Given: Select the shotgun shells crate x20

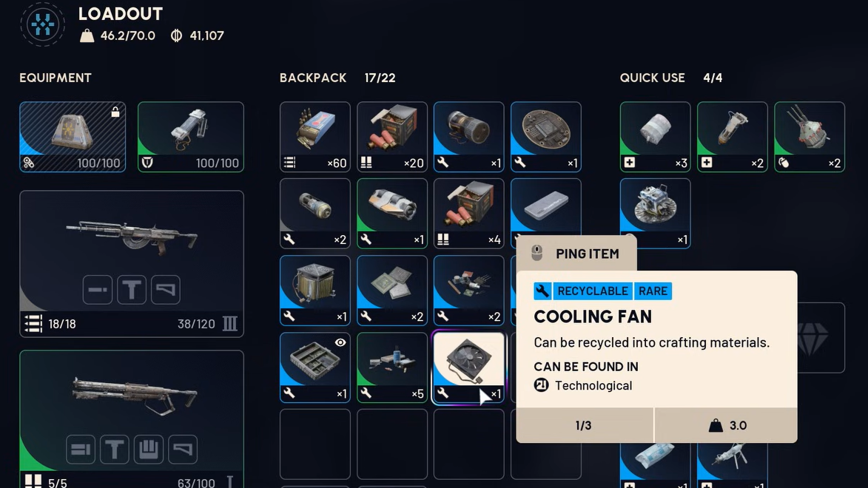Looking at the screenshot, I should (x=392, y=137).
